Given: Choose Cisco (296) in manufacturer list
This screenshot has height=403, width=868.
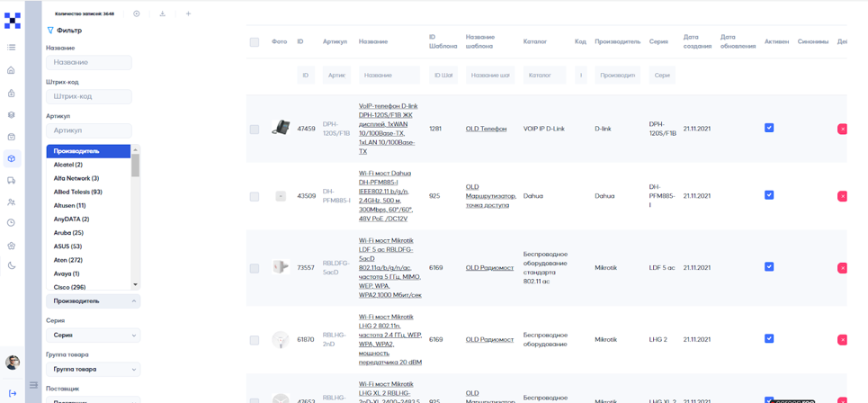Looking at the screenshot, I should click(88, 286).
